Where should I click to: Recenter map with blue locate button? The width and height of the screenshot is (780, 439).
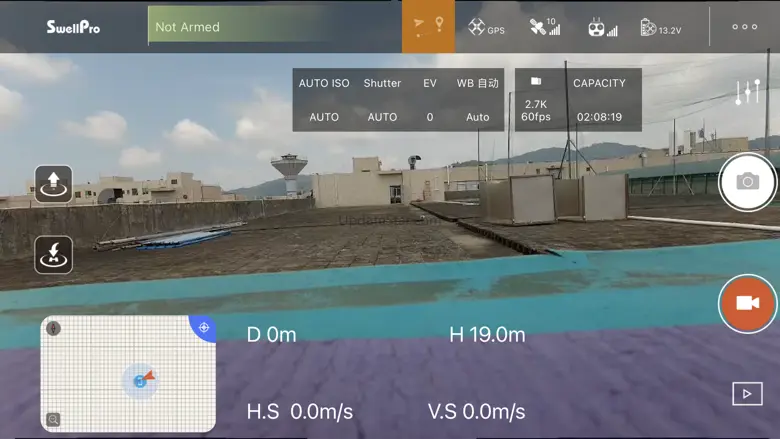pyautogui.click(x=203, y=328)
